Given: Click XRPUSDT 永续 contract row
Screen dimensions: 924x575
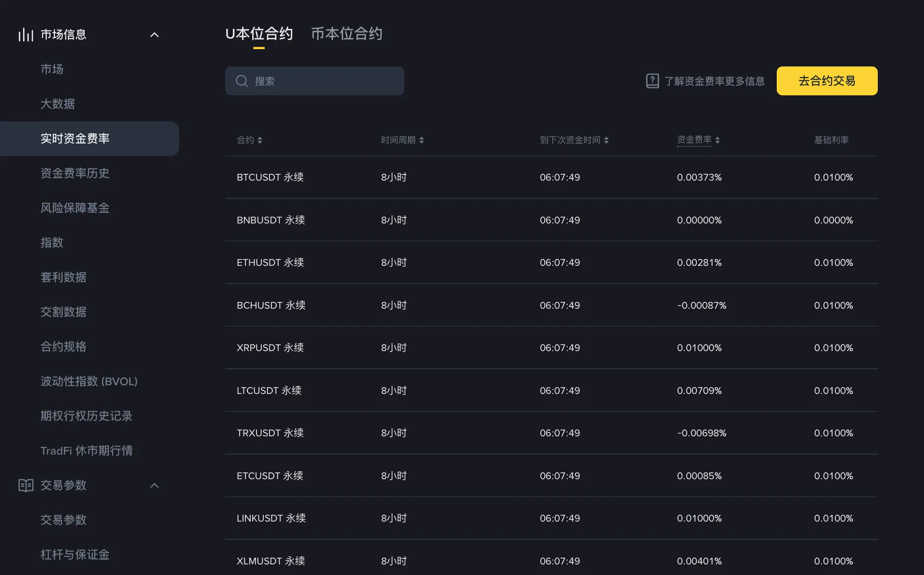Looking at the screenshot, I should [x=552, y=348].
